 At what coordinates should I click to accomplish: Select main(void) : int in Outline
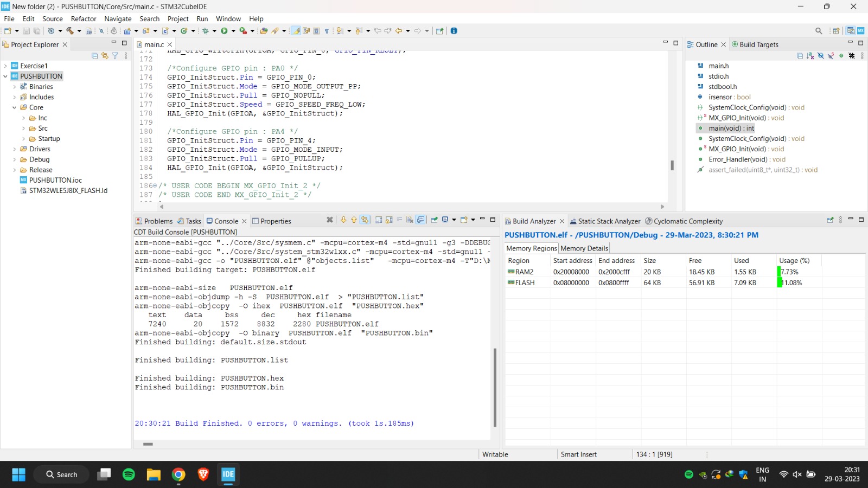tap(731, 129)
